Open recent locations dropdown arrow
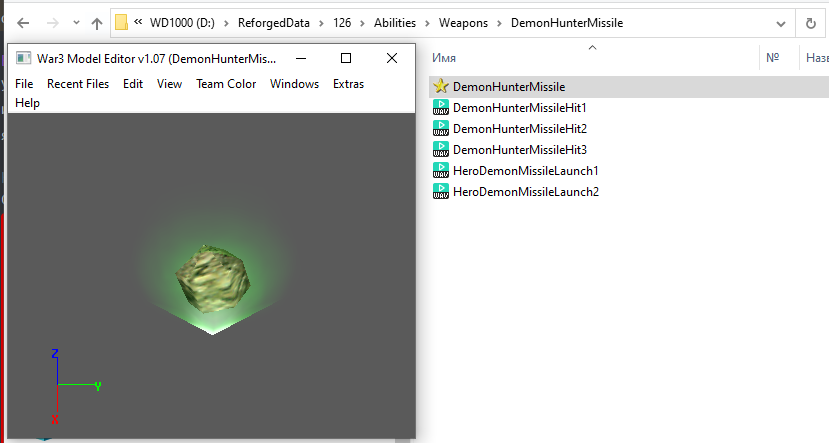 click(x=76, y=23)
